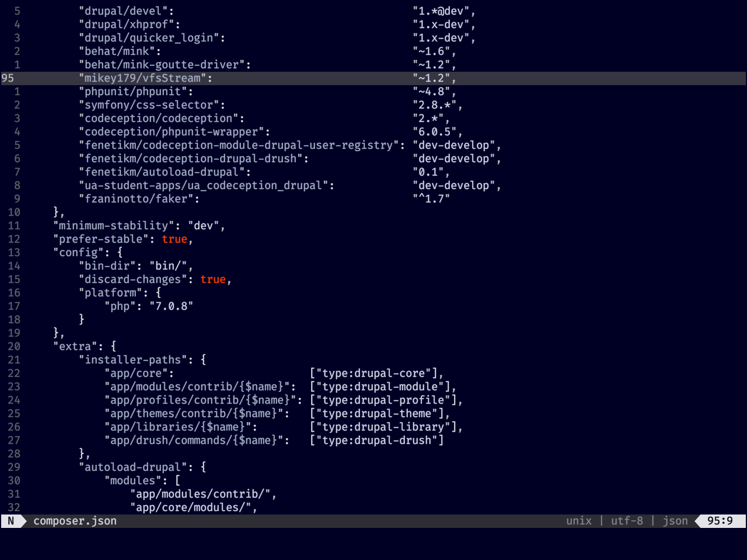The image size is (747, 560).
Task: Click the "dev" stability value
Action: coord(204,226)
